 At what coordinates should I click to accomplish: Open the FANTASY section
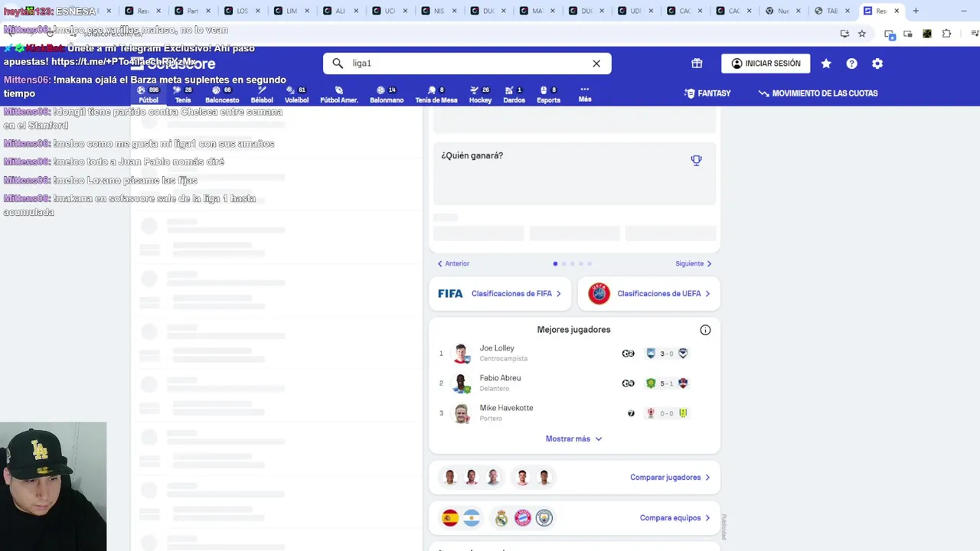tap(707, 93)
